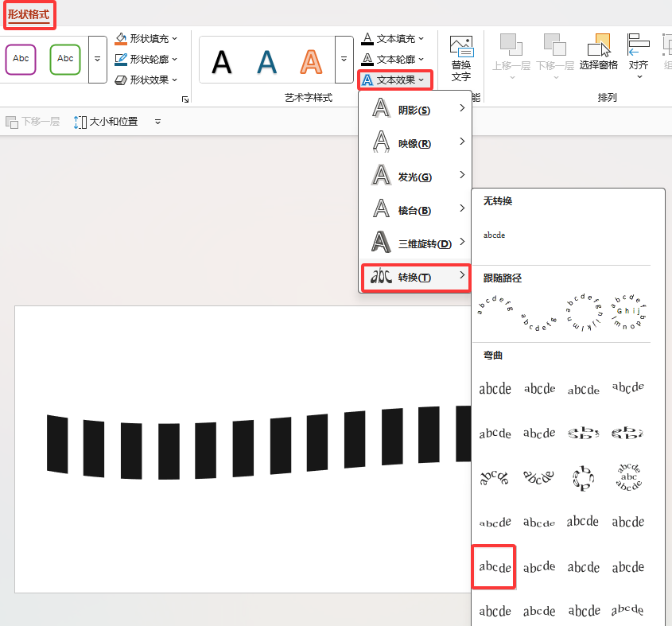Select the blue letter A WordArt style
The height and width of the screenshot is (626, 672).
point(266,60)
